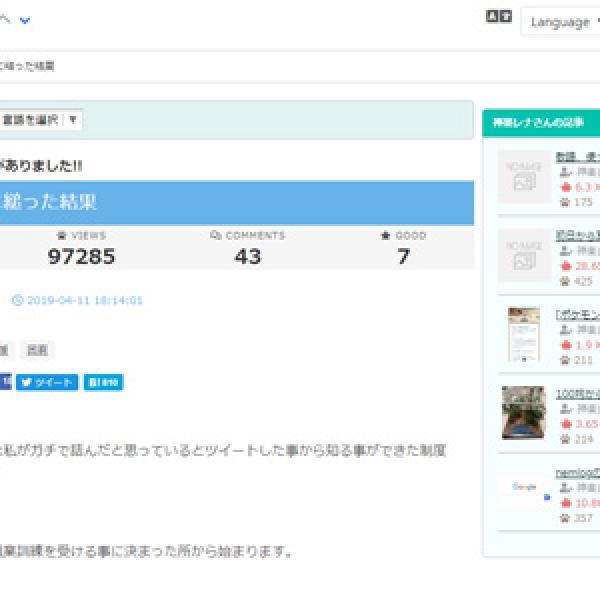This screenshot has width=600, height=600.
Task: Click the translate icon beside Language
Action: (498, 17)
